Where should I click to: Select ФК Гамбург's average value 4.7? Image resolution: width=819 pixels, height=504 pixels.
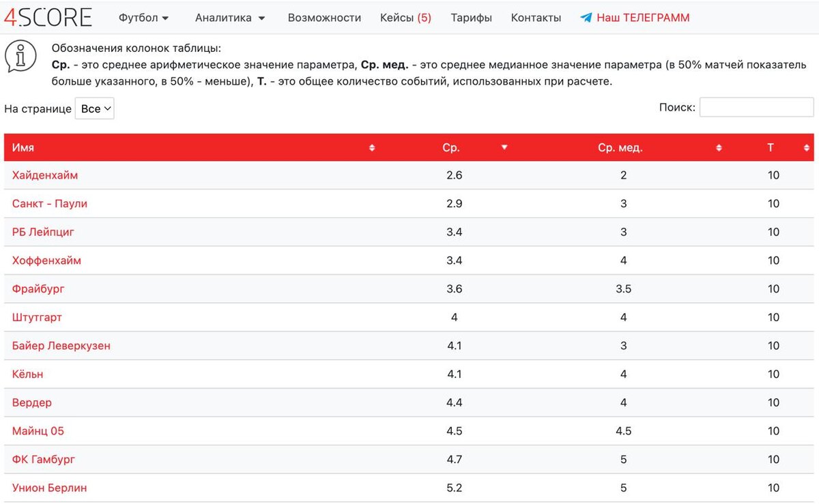click(x=454, y=460)
